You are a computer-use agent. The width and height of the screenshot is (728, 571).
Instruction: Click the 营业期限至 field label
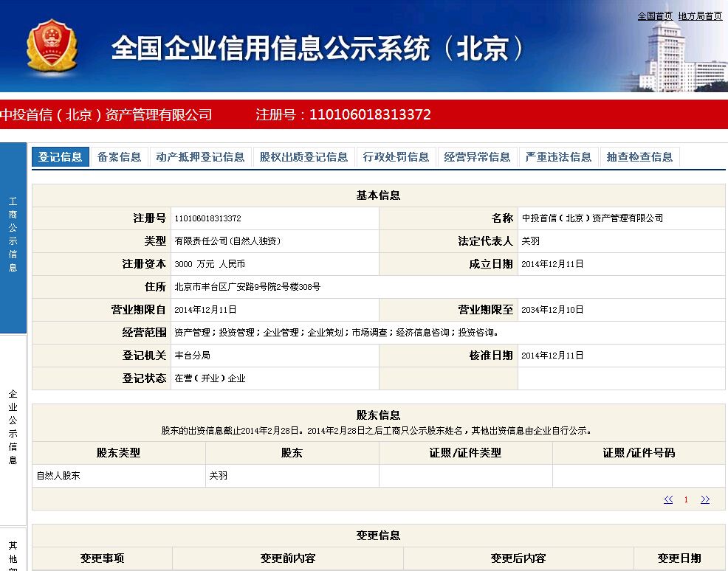click(485, 309)
